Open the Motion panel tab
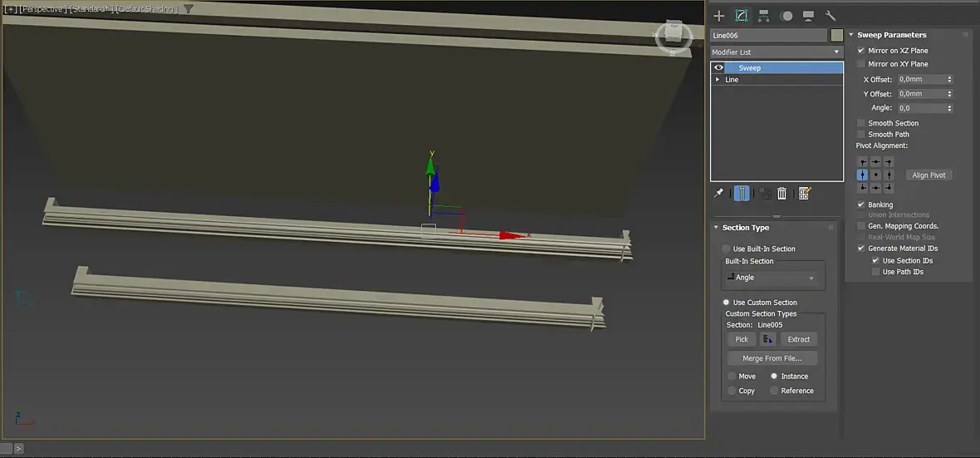 click(x=786, y=16)
